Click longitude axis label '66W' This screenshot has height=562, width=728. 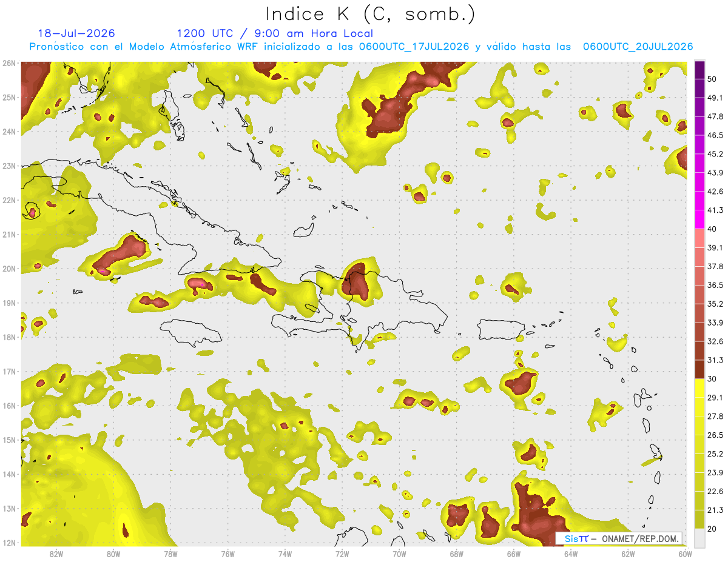pyautogui.click(x=514, y=554)
